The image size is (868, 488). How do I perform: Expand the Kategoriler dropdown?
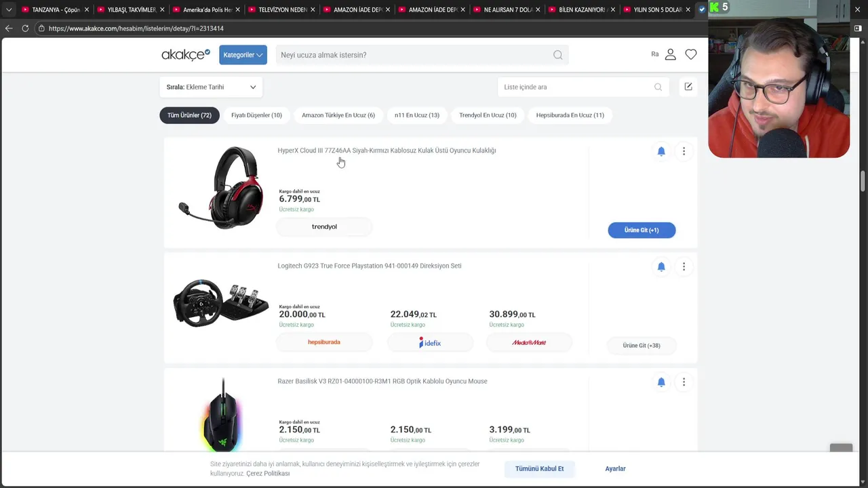pyautogui.click(x=243, y=55)
